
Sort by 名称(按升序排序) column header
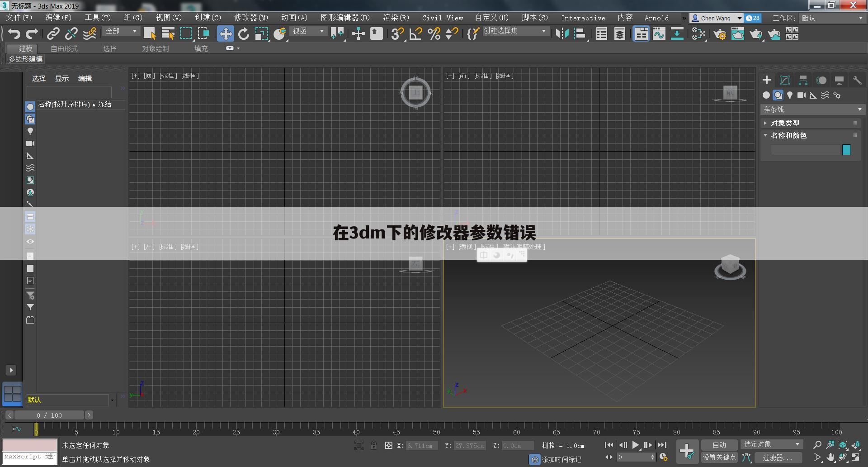[66, 104]
